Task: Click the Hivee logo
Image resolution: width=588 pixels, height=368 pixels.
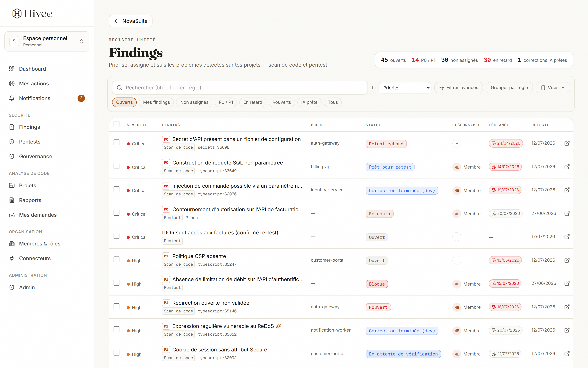Action: [32, 13]
